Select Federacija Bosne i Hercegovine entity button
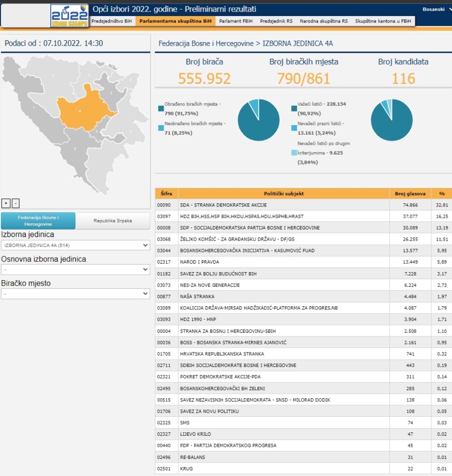 38,221
